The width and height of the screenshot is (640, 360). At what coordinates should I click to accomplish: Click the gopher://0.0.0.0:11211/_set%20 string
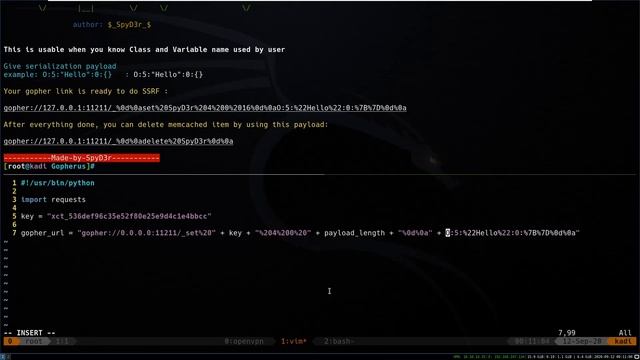[x=147, y=233]
